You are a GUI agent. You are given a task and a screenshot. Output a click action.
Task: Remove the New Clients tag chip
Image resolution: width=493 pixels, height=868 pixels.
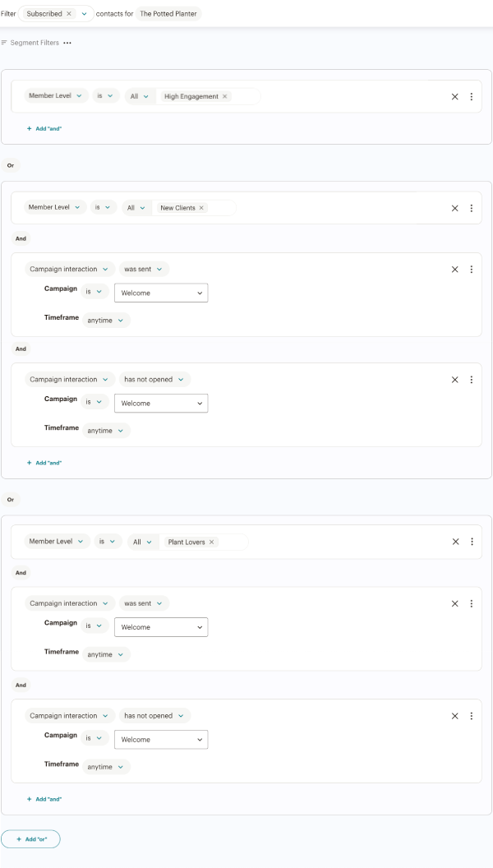tap(201, 208)
